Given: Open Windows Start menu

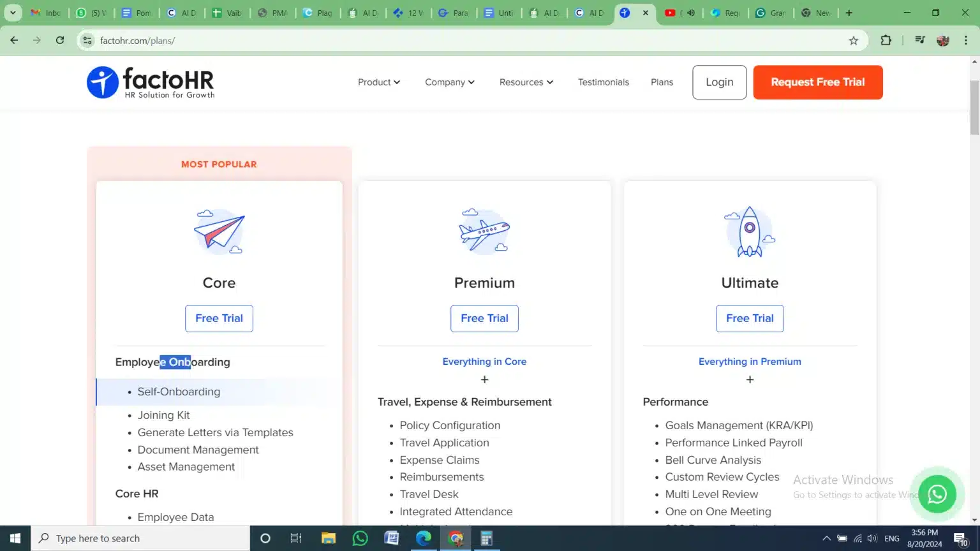Looking at the screenshot, I should tap(15, 538).
